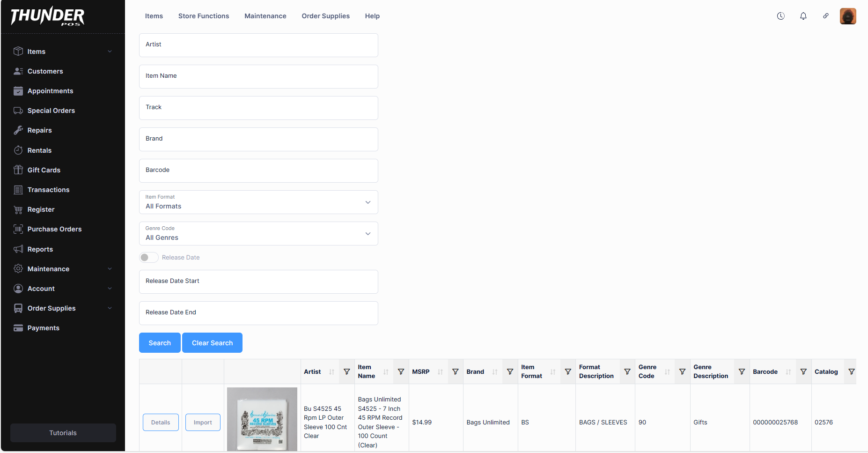The image size is (868, 453).
Task: Click the Artist column filter icon
Action: coord(346,371)
